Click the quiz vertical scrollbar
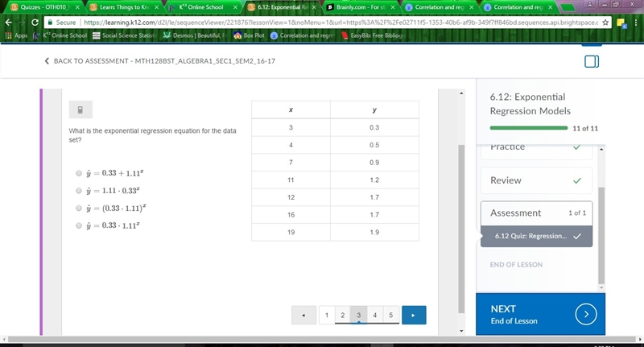This screenshot has height=347, width=644. pyautogui.click(x=461, y=229)
